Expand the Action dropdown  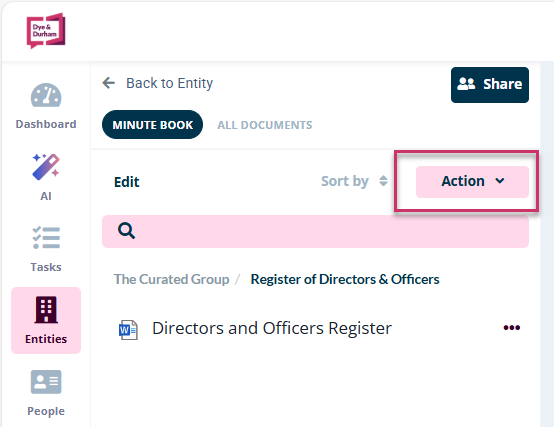pyautogui.click(x=472, y=182)
